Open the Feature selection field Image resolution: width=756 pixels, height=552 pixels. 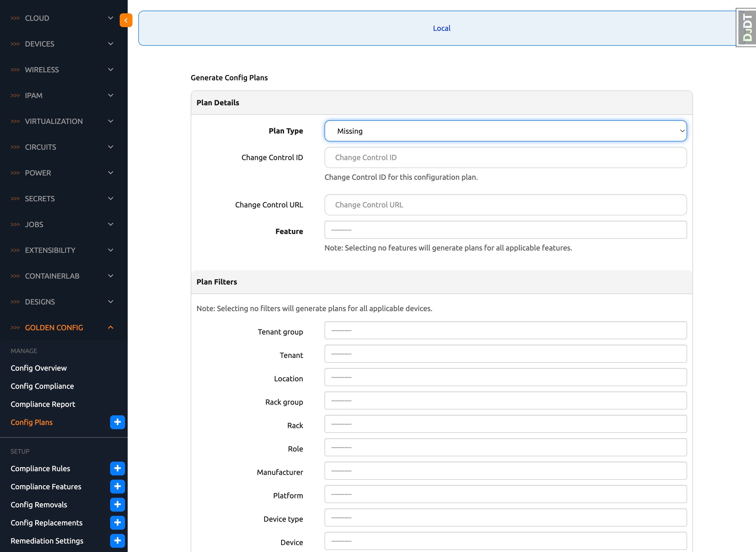(x=505, y=230)
